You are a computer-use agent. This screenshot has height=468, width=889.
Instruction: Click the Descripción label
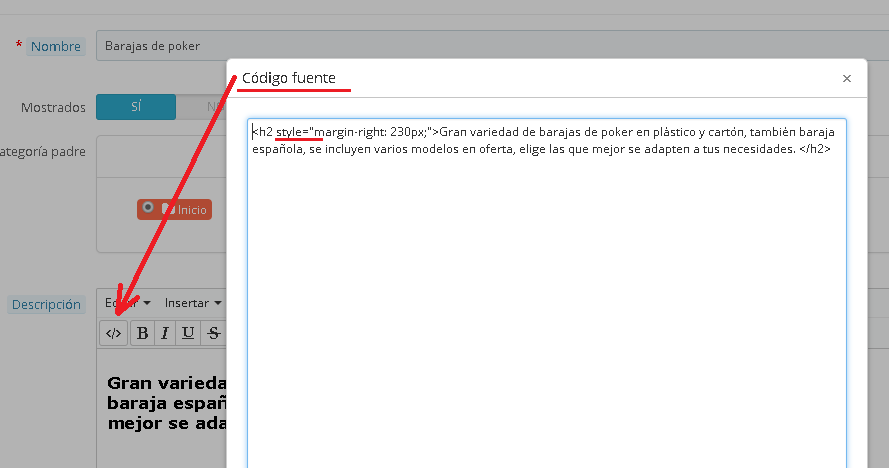[46, 305]
